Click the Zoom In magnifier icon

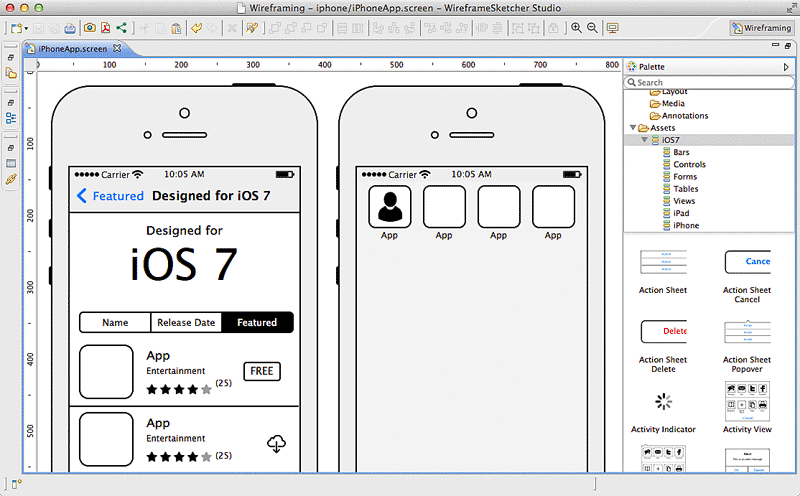coord(576,28)
